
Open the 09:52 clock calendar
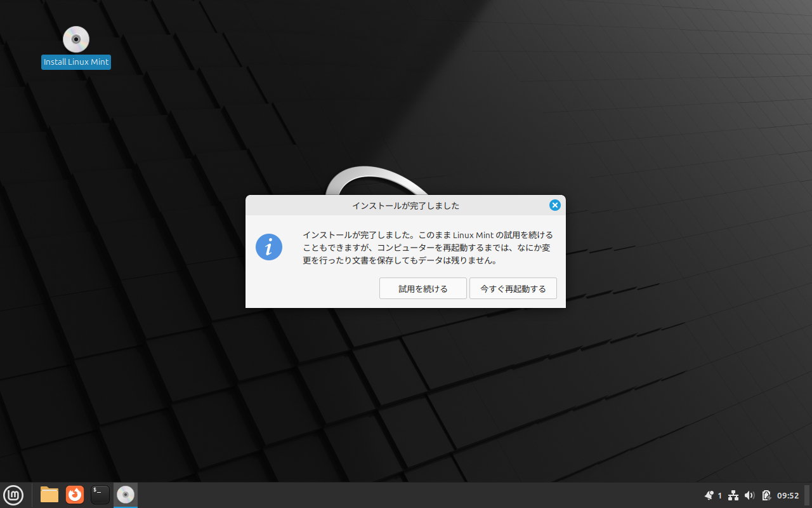click(x=788, y=495)
